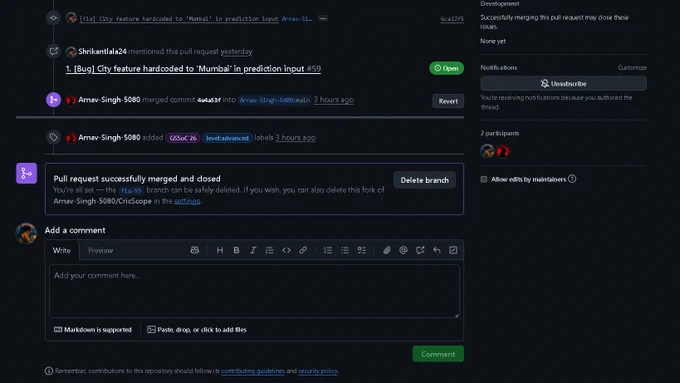The image size is (680, 383).
Task: Open contributing guidelines link
Action: (253, 371)
